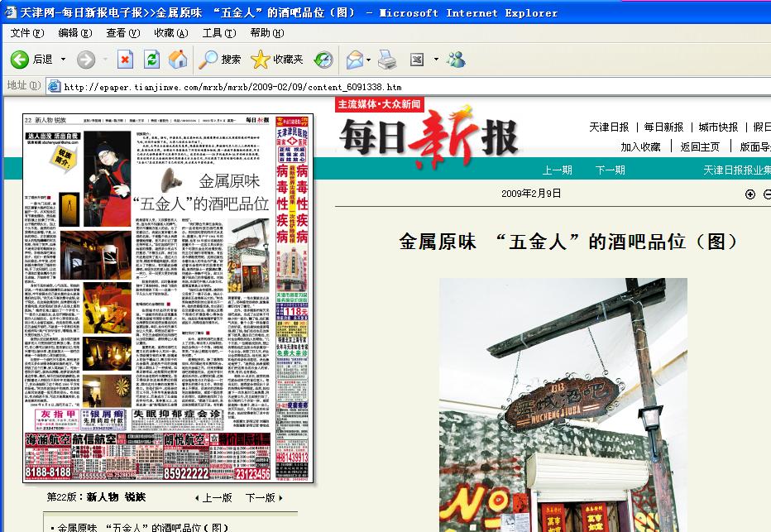Click the 天津日报报业集团 teal bar link
Viewport: 771px width, 532px height.
click(x=737, y=170)
